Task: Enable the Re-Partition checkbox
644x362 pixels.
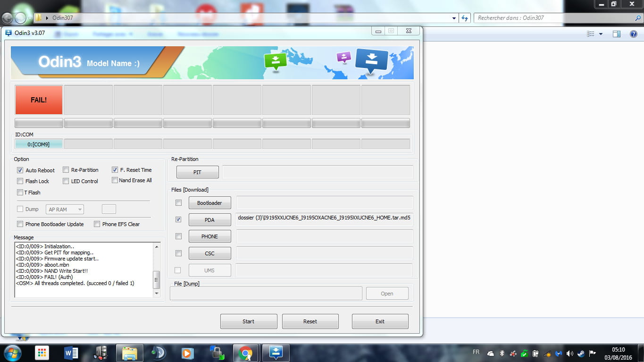Action: click(x=66, y=170)
